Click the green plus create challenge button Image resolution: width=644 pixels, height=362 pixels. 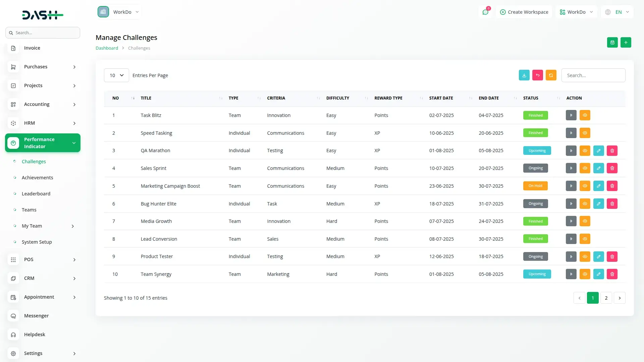click(626, 43)
